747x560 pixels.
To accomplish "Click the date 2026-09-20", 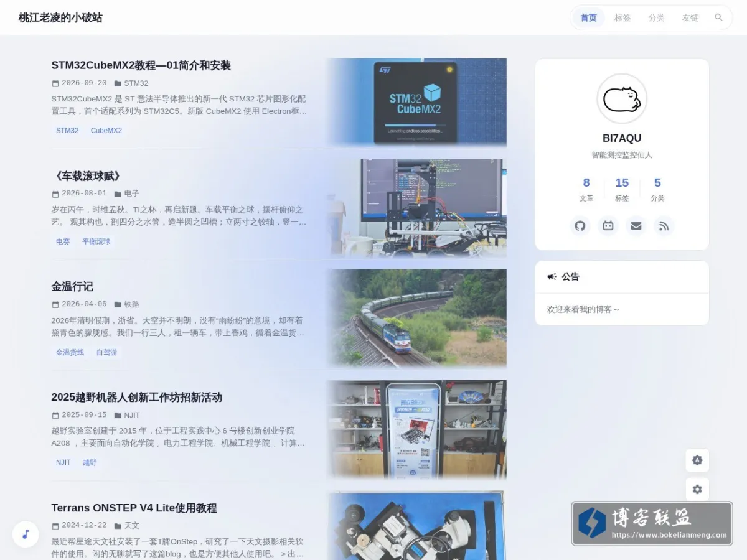I will tap(84, 83).
